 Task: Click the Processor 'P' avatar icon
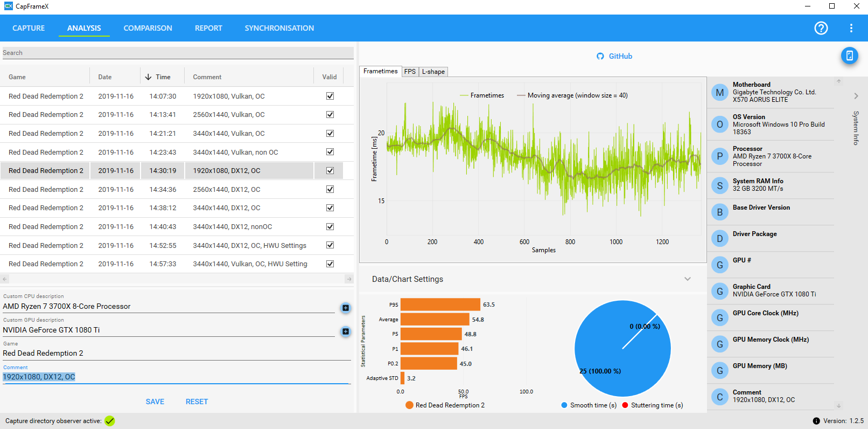tap(719, 156)
